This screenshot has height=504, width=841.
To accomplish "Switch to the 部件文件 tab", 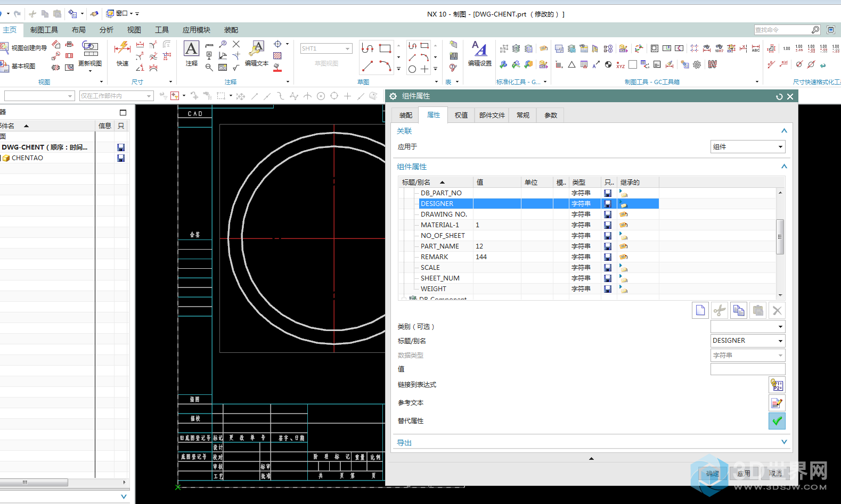I will pyautogui.click(x=492, y=115).
